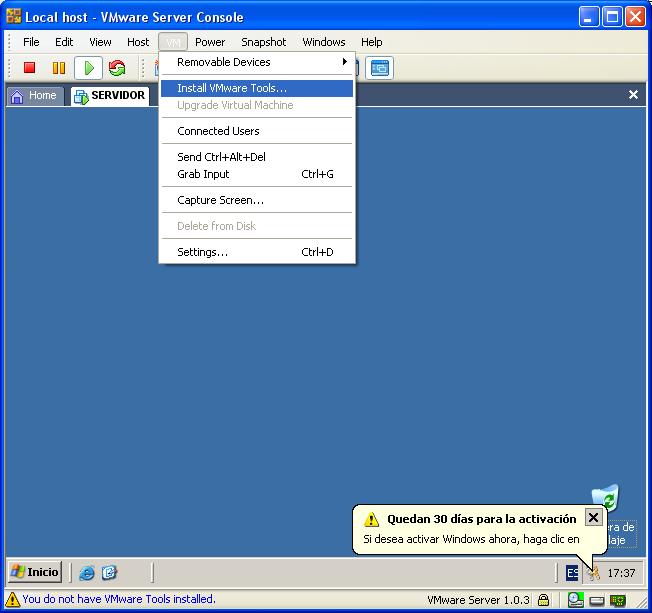Click the balloon text to activate Windows
The width and height of the screenshot is (652, 613).
pos(470,539)
